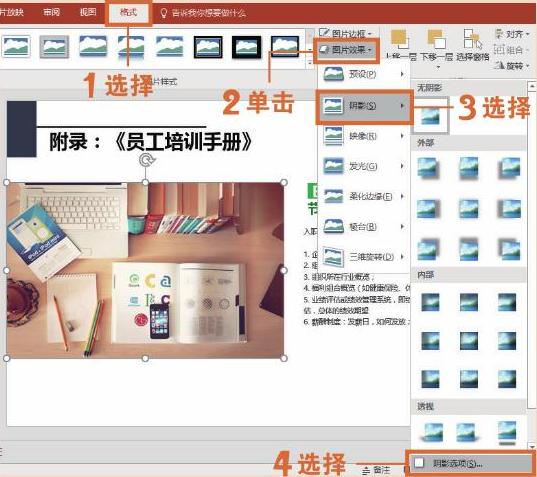Open the 阴影(S) shadow submenu

[364, 106]
